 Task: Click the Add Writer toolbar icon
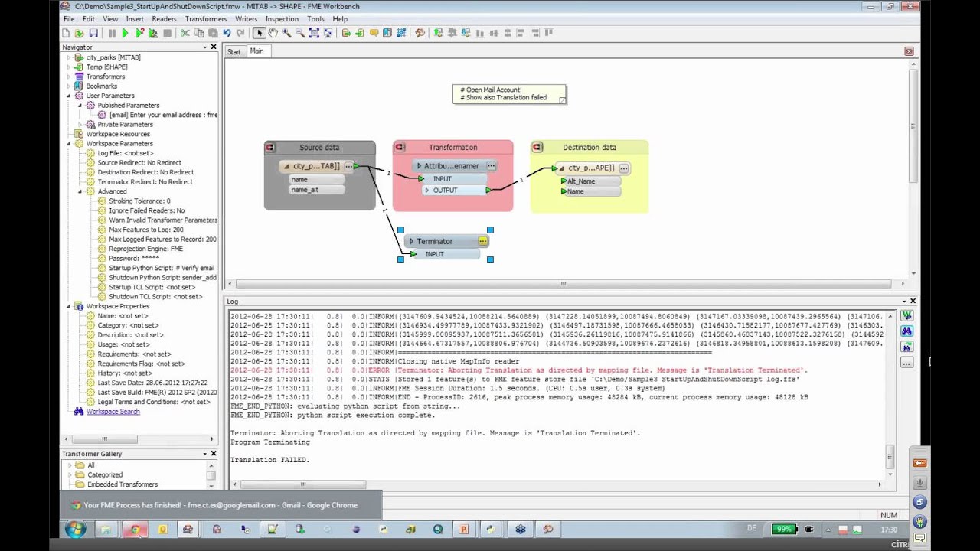click(360, 33)
